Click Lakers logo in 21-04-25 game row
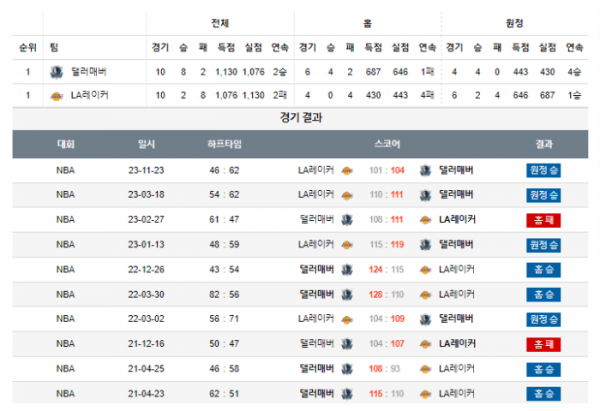Image resolution: width=600 pixels, height=411 pixels. click(x=426, y=370)
